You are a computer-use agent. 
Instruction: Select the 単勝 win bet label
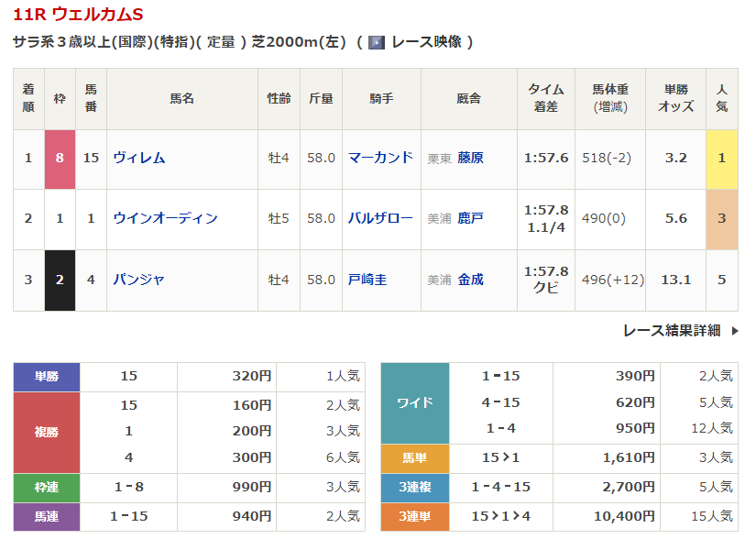click(x=47, y=376)
